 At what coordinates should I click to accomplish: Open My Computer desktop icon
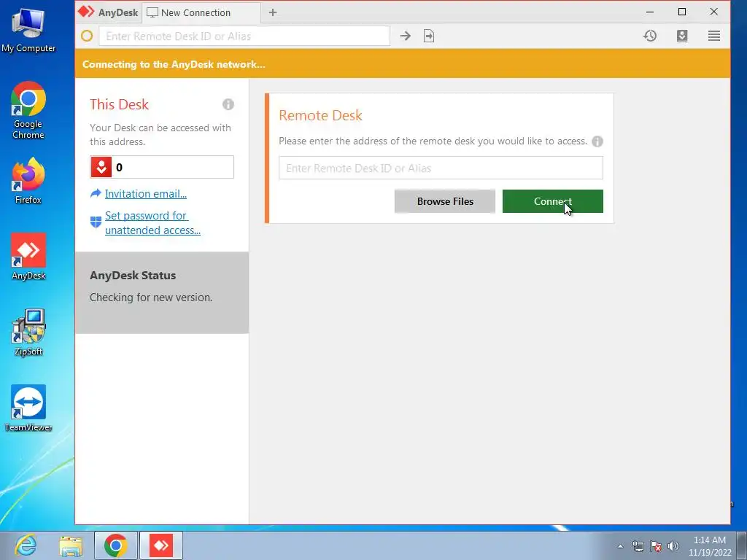tap(28, 29)
